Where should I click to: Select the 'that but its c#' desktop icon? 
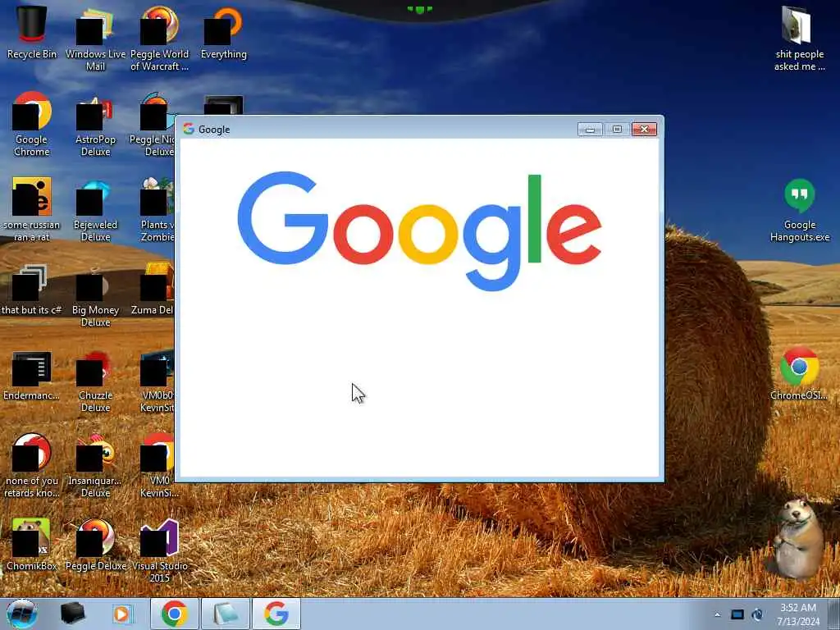pos(32,288)
